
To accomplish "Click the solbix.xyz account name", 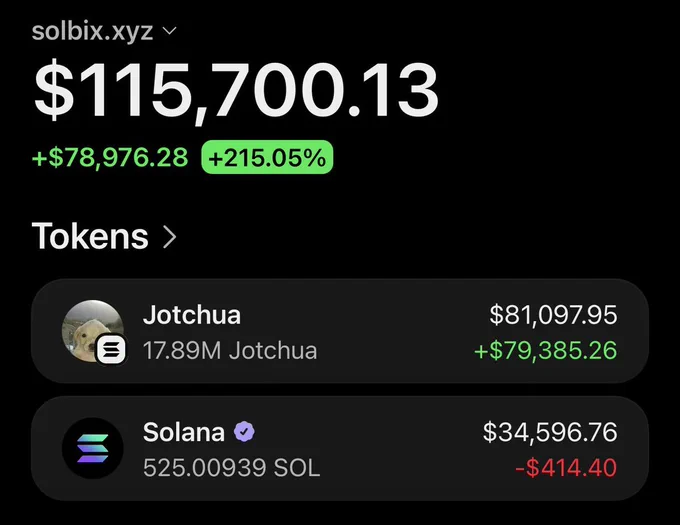I will click(92, 31).
